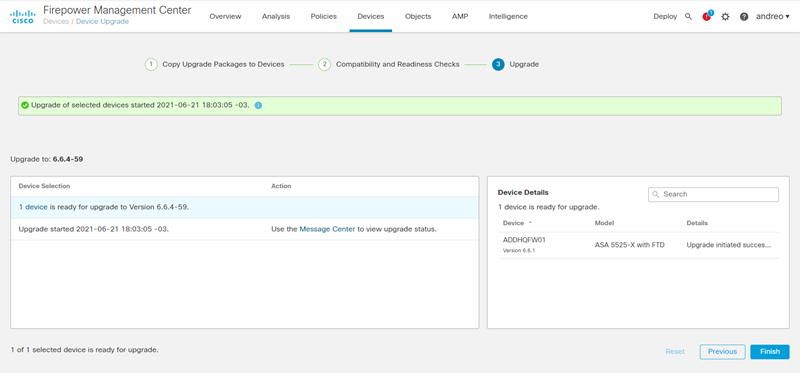Sort by the Device column arrow
Image resolution: width=800 pixels, height=373 pixels.
coord(530,223)
